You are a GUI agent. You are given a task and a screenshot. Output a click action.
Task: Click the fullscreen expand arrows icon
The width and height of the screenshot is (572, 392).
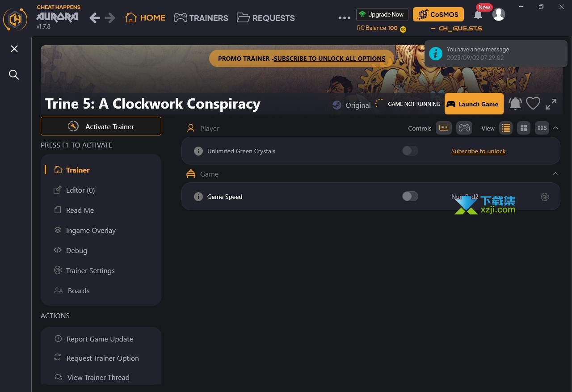[x=551, y=104]
